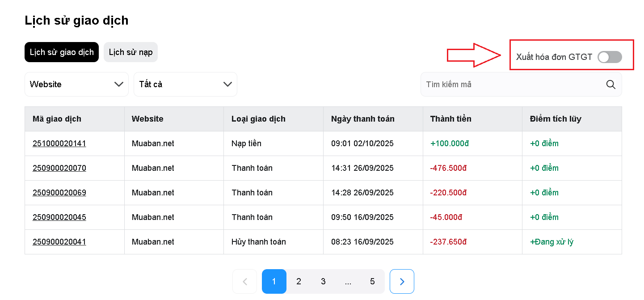Viewport: 644px width, 300px height.
Task: Go to page 2
Action: (299, 281)
